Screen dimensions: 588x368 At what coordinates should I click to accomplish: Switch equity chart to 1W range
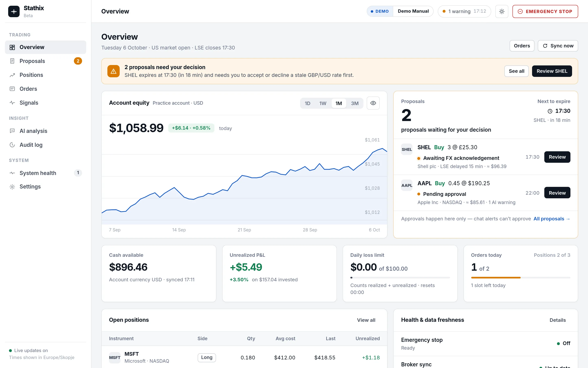[323, 103]
